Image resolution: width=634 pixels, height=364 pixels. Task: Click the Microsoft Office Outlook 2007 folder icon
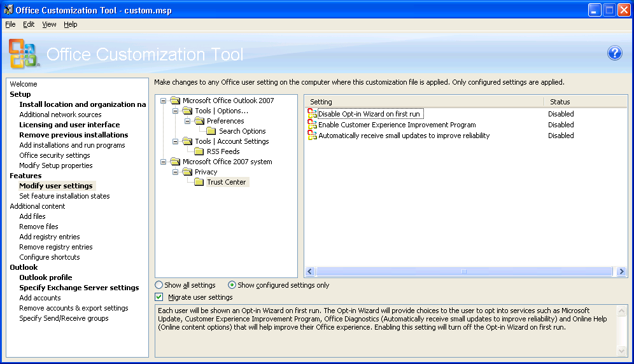pyautogui.click(x=175, y=101)
